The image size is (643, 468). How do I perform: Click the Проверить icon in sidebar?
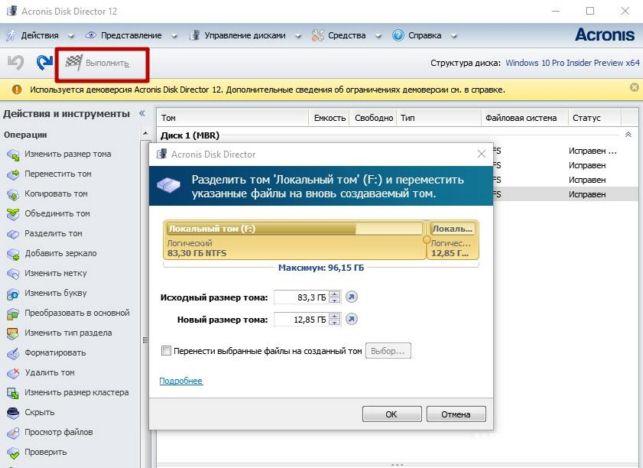point(13,452)
